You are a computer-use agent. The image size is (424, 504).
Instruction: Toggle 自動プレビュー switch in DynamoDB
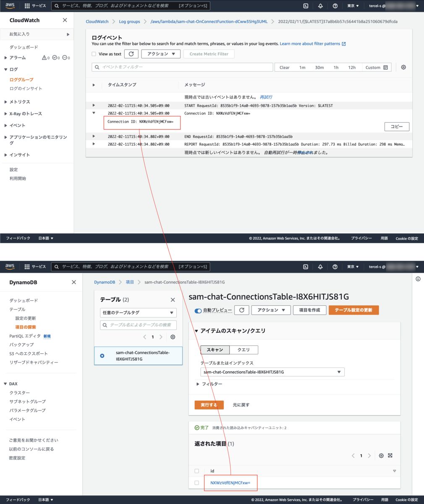coord(198,310)
